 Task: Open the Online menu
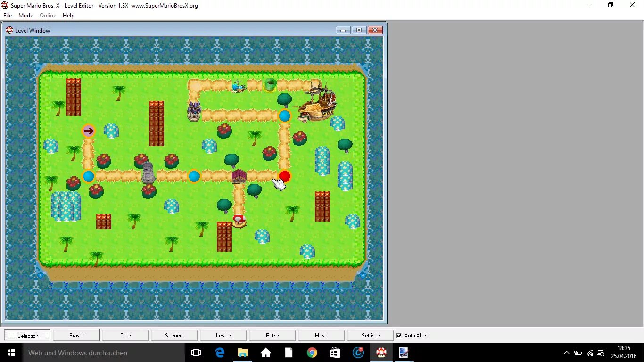coord(48,16)
